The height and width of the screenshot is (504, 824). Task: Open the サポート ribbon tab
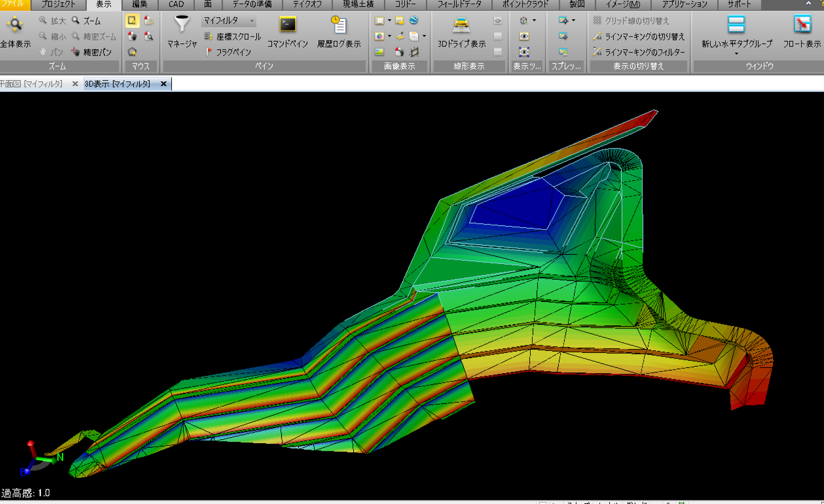(739, 4)
